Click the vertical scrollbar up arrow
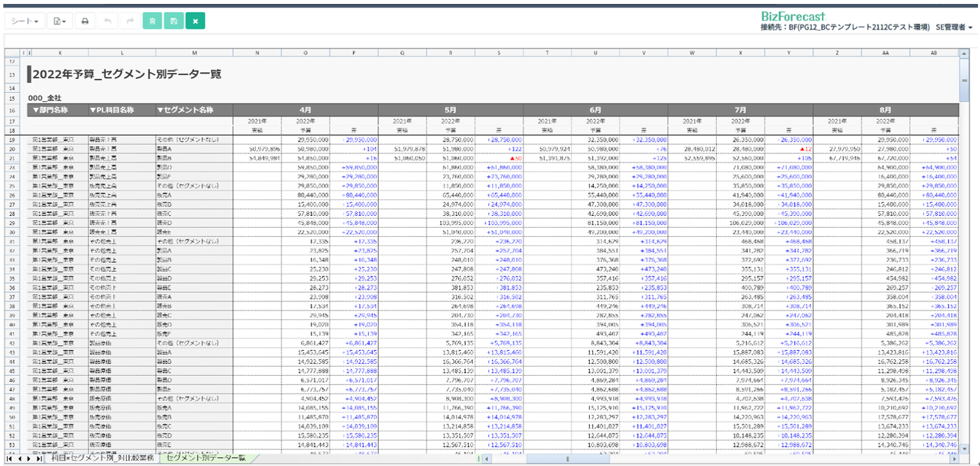Screen dimensions: 980x466 point(964,53)
